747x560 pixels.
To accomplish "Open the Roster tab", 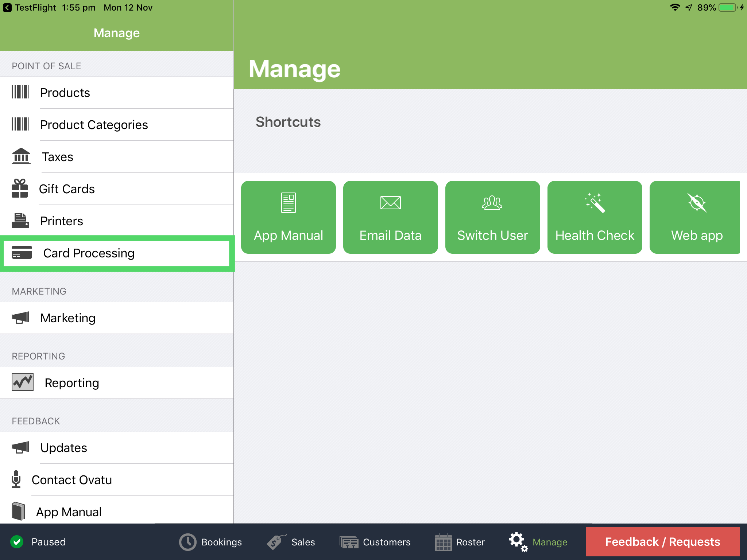I will pos(444,542).
